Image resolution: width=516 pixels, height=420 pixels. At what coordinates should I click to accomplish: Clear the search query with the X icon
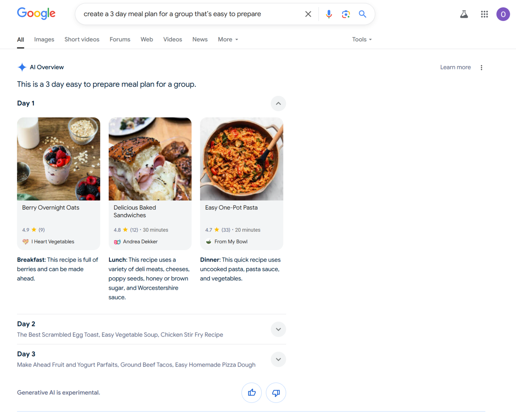point(308,14)
